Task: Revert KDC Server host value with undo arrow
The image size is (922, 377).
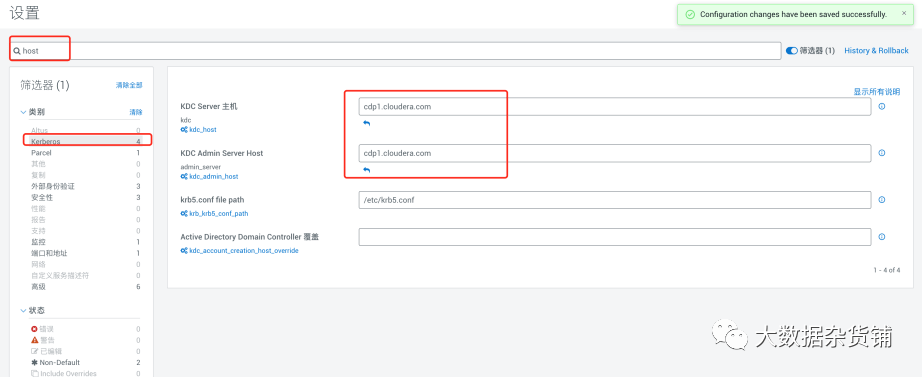Action: click(x=366, y=124)
